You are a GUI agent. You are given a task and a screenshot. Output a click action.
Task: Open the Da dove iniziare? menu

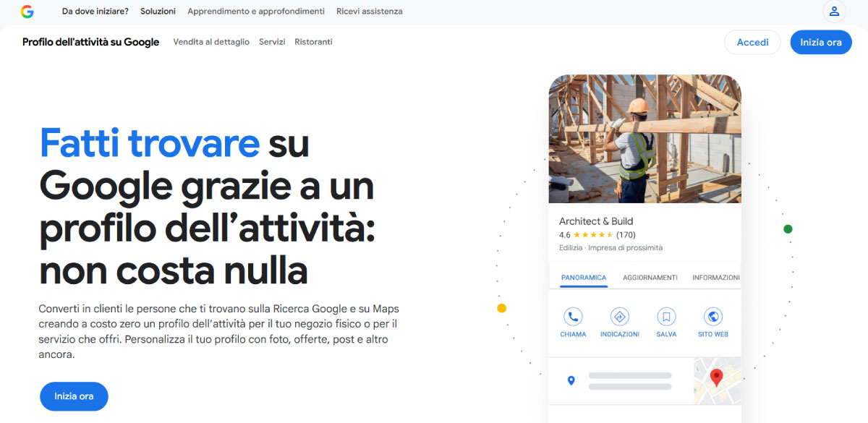click(95, 12)
